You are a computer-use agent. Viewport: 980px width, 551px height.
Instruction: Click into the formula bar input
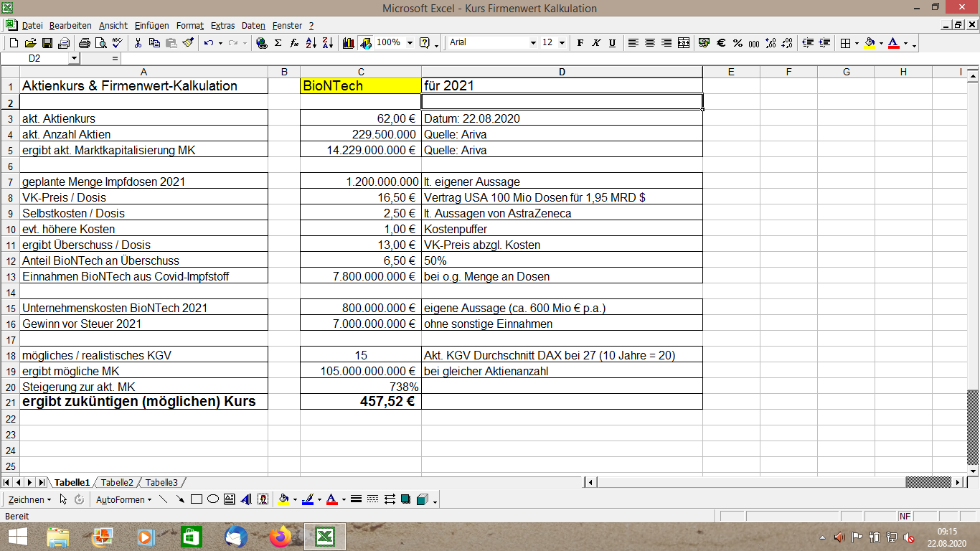point(549,58)
